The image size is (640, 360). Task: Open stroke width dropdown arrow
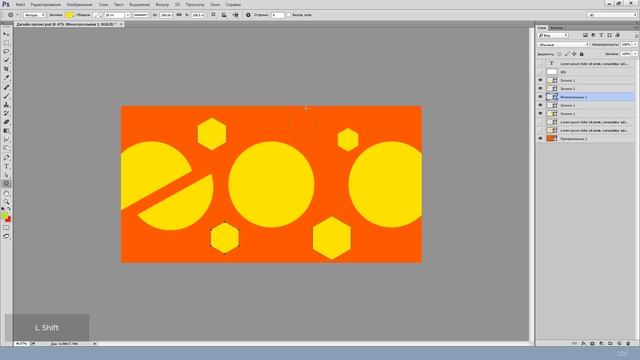click(x=128, y=15)
